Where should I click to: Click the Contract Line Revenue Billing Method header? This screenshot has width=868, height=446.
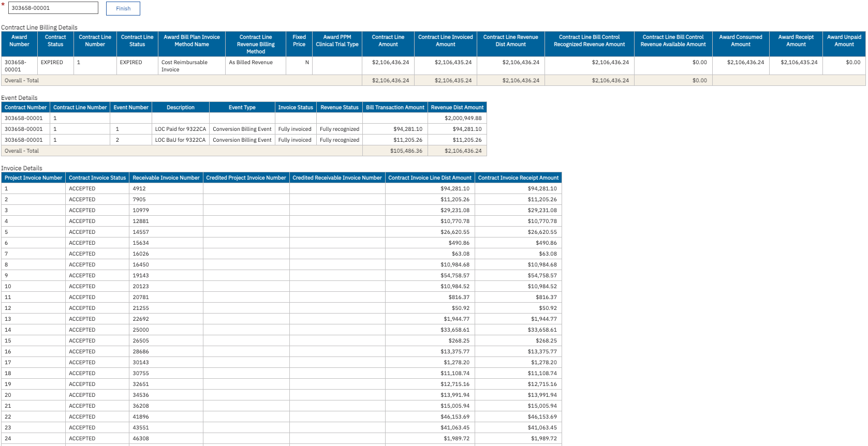pyautogui.click(x=256, y=44)
